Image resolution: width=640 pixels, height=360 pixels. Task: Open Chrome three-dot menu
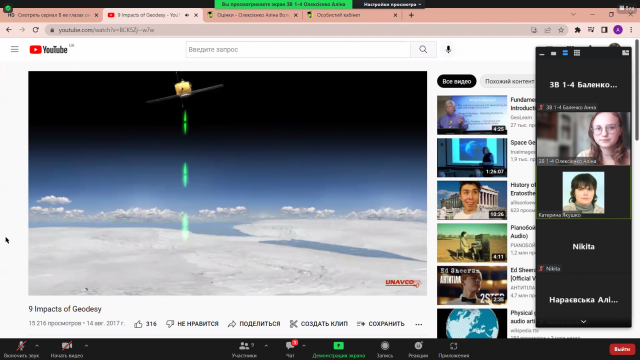[x=631, y=30]
